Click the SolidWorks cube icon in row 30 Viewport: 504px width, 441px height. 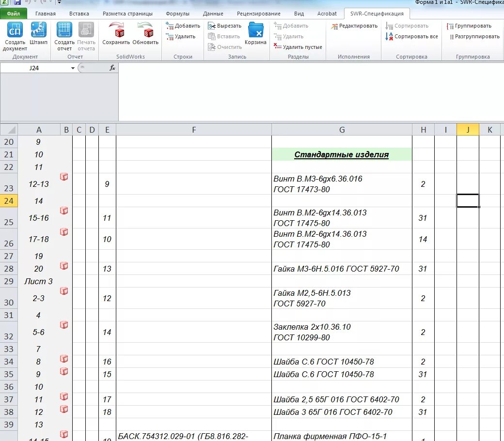tap(64, 291)
